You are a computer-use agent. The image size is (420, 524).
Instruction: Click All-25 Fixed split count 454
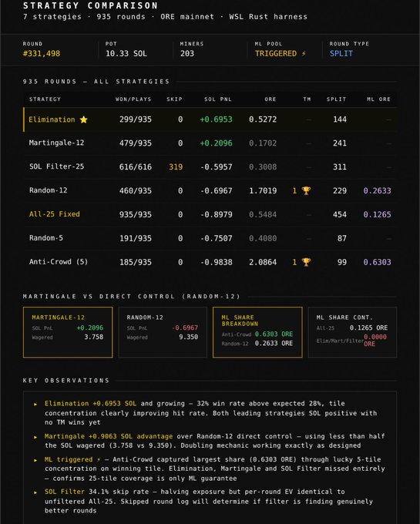coord(340,214)
